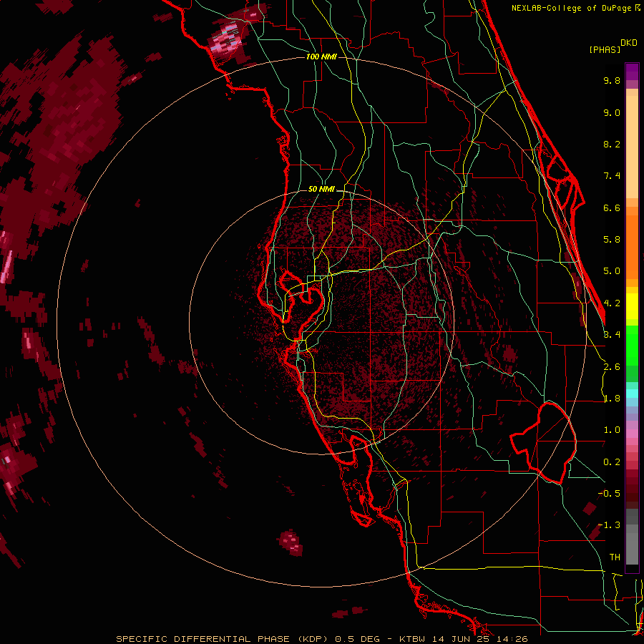Click the -1.3 scale value
Screen dimensions: 644x644
[x=609, y=525]
